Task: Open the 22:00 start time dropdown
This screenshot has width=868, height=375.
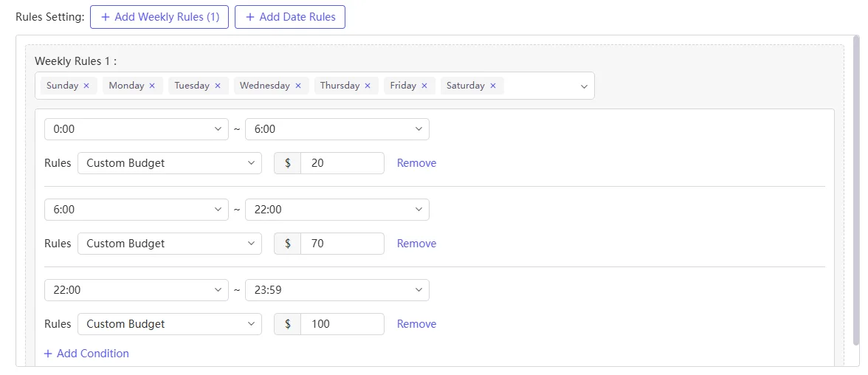Action: click(x=136, y=290)
